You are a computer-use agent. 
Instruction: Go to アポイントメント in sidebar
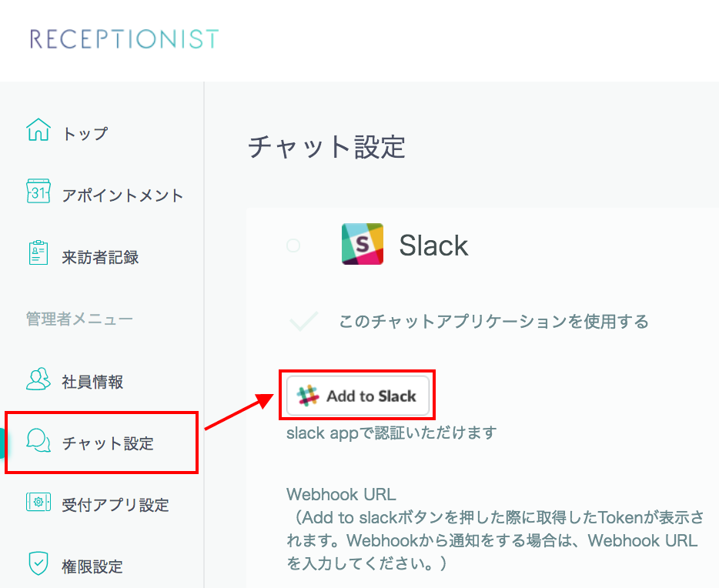(122, 195)
